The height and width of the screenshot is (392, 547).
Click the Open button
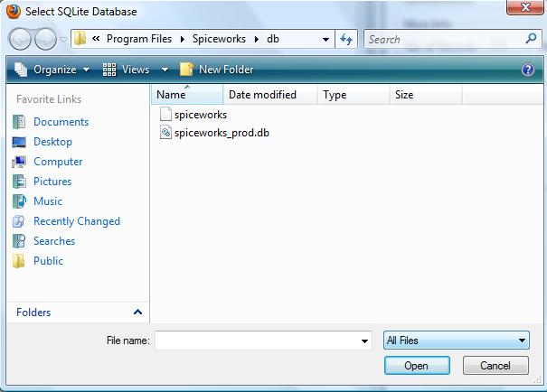point(417,366)
